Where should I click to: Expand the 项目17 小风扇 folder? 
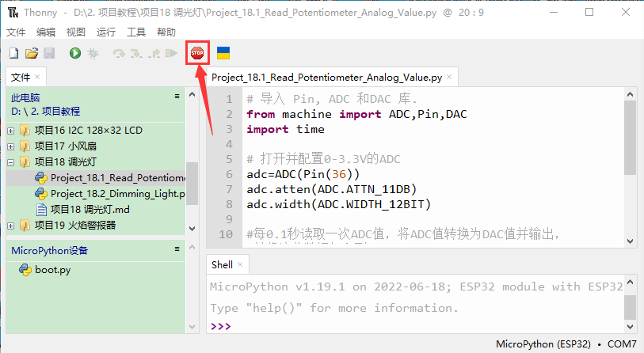[11, 146]
